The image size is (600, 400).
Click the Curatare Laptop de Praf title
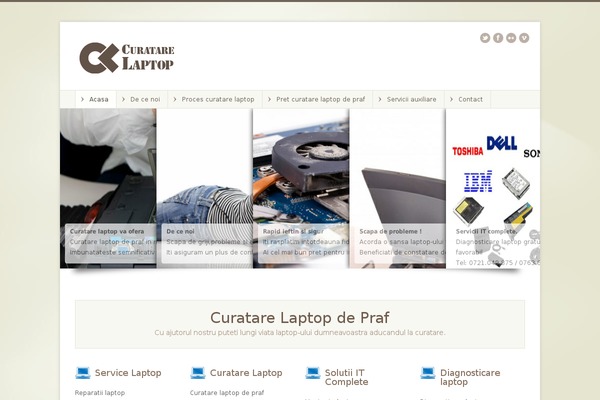[x=300, y=318]
